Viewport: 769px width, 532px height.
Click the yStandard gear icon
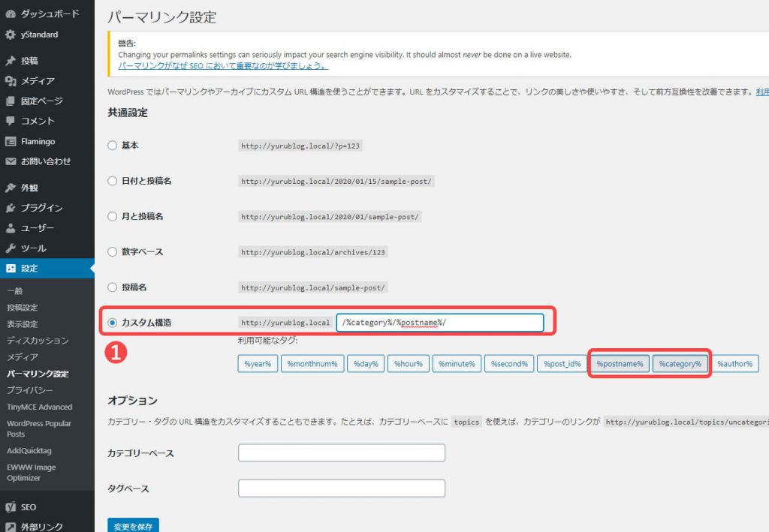point(11,35)
